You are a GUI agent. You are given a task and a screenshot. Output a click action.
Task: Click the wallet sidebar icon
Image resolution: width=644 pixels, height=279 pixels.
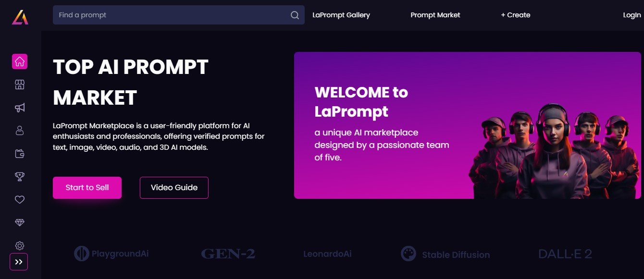coord(20,154)
